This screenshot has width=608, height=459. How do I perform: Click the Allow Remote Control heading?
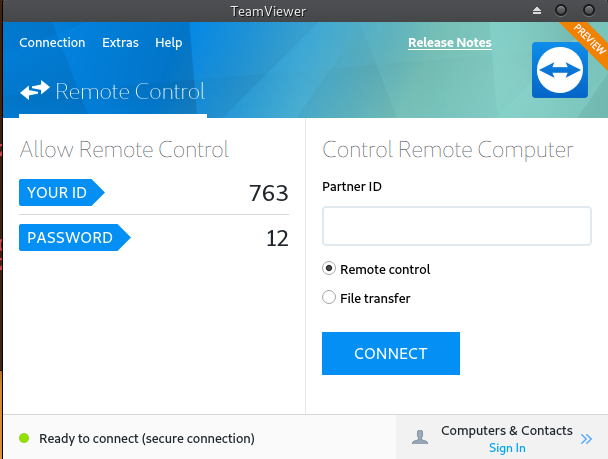tap(124, 150)
